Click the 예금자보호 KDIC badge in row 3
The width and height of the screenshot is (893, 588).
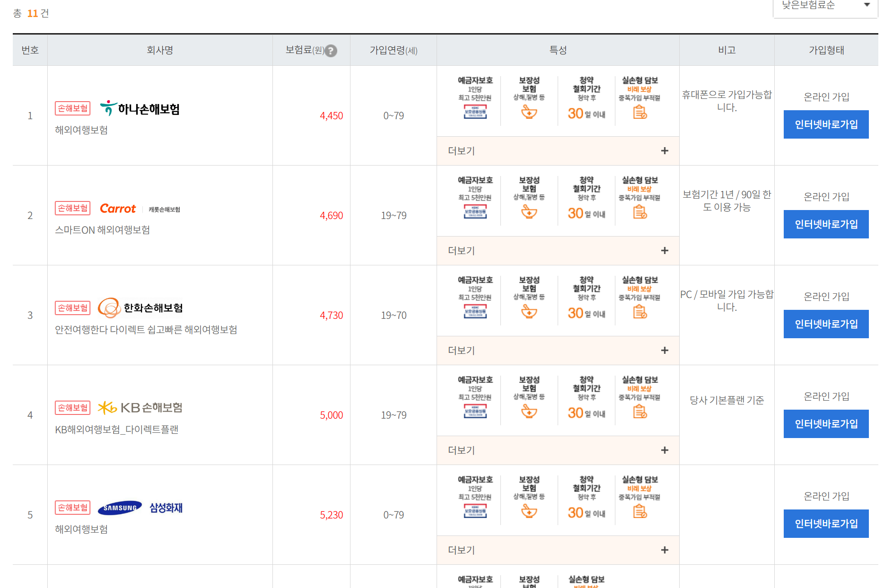(x=475, y=311)
